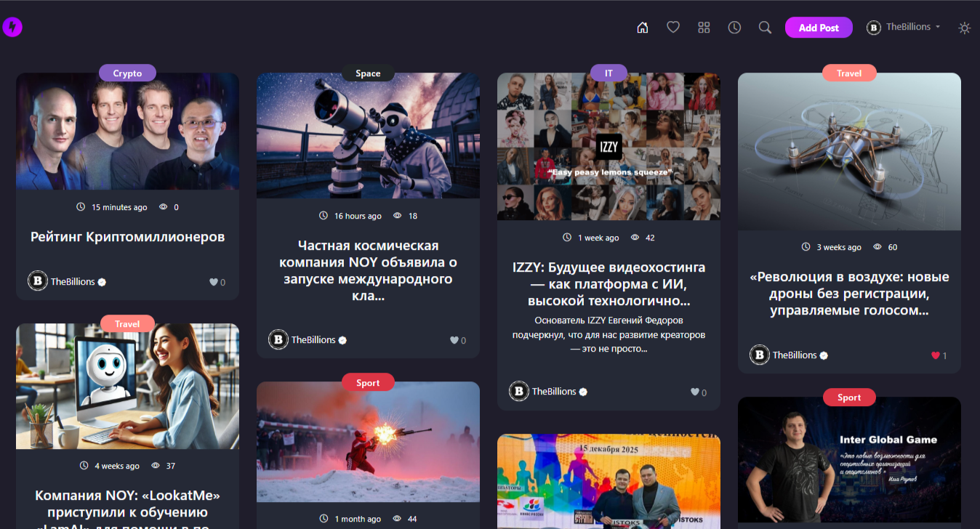The width and height of the screenshot is (980, 529).
Task: Click author TheBillions on drone post
Action: click(795, 355)
